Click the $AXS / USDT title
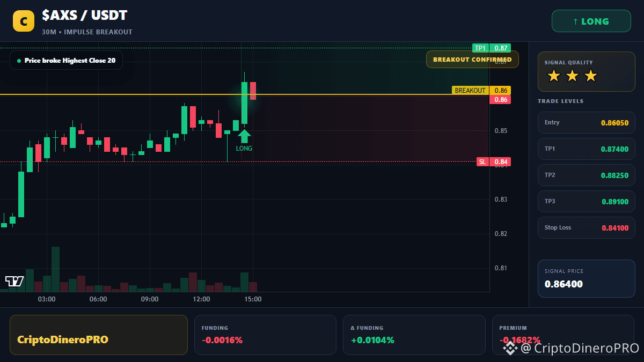Image resolution: width=644 pixels, height=362 pixels. coord(85,16)
